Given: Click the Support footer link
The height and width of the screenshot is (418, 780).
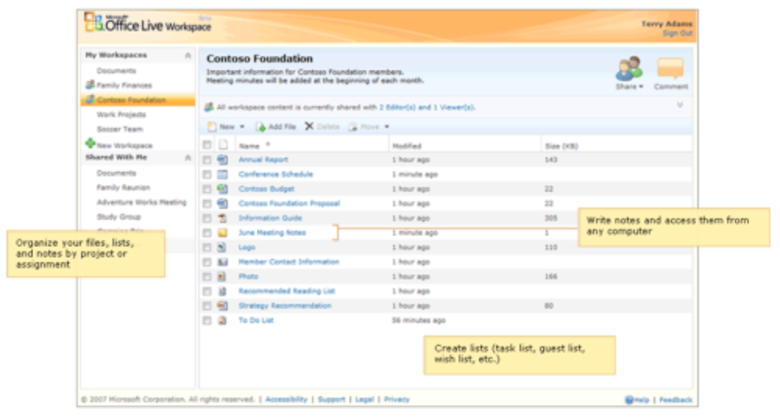Looking at the screenshot, I should (x=331, y=399).
